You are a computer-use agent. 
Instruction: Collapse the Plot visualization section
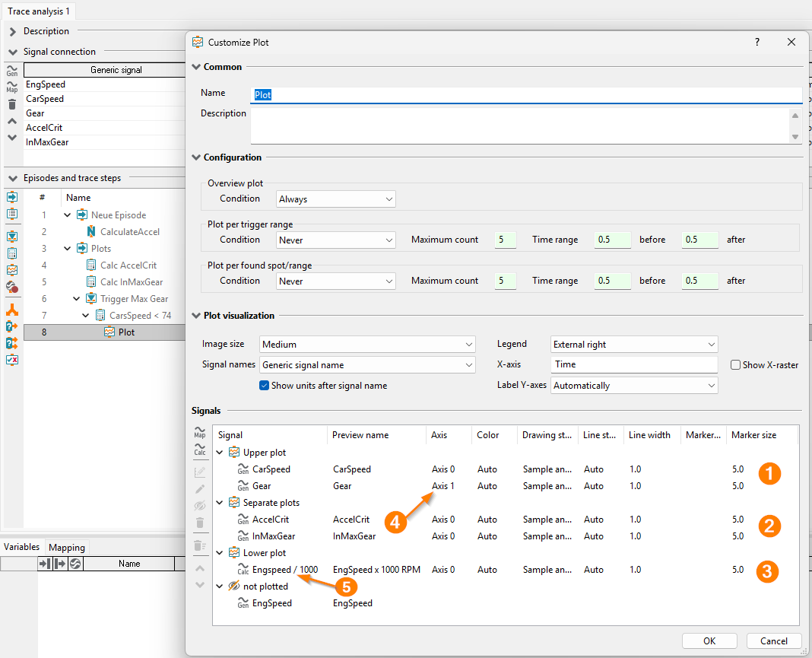click(195, 316)
